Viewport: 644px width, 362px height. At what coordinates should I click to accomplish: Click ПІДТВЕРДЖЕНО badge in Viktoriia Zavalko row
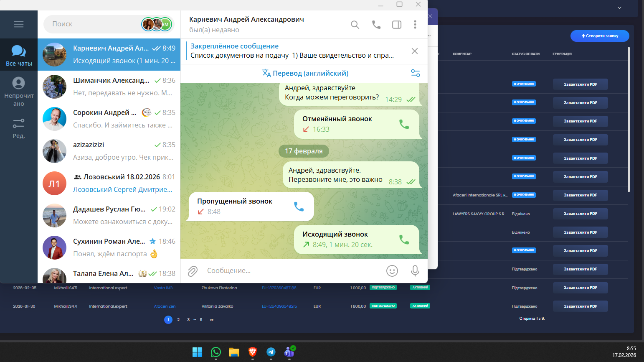[383, 306]
